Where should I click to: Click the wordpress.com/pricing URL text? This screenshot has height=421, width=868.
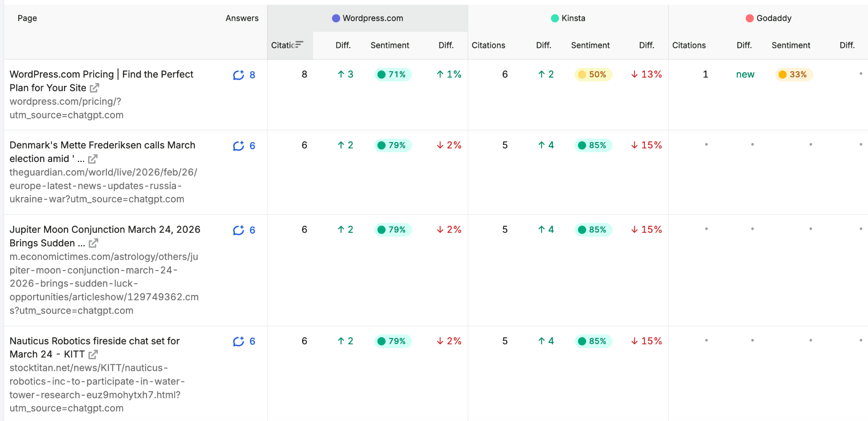[x=67, y=108]
